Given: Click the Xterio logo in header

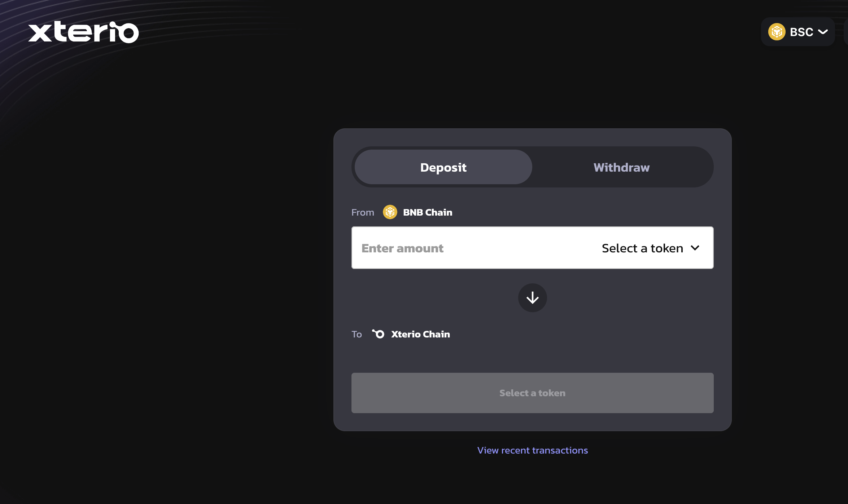Looking at the screenshot, I should click(x=83, y=32).
